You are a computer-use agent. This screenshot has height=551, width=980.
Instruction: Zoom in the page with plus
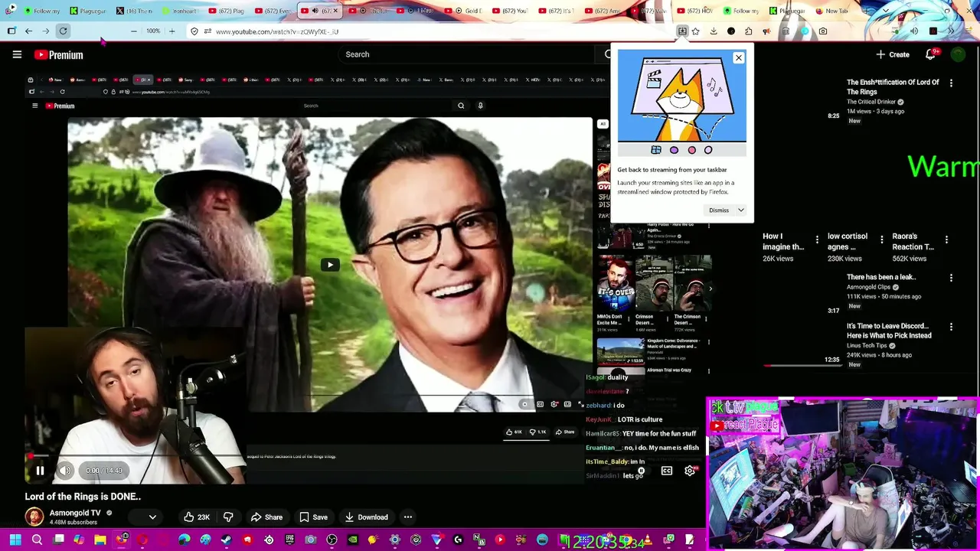pos(171,31)
